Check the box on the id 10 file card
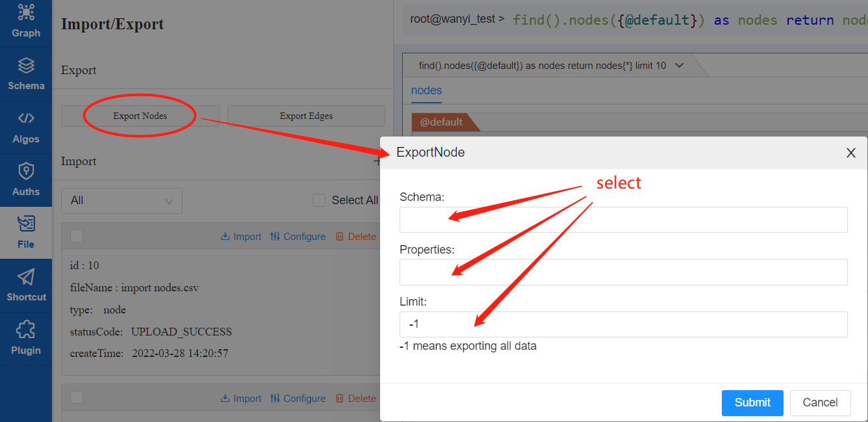Viewport: 868px width, 422px height. pos(77,237)
